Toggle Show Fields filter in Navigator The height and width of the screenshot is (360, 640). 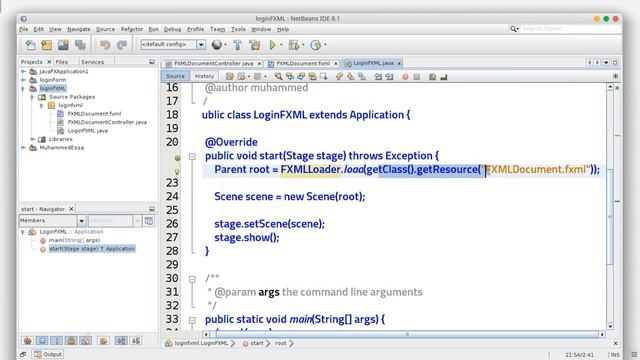coord(42,340)
